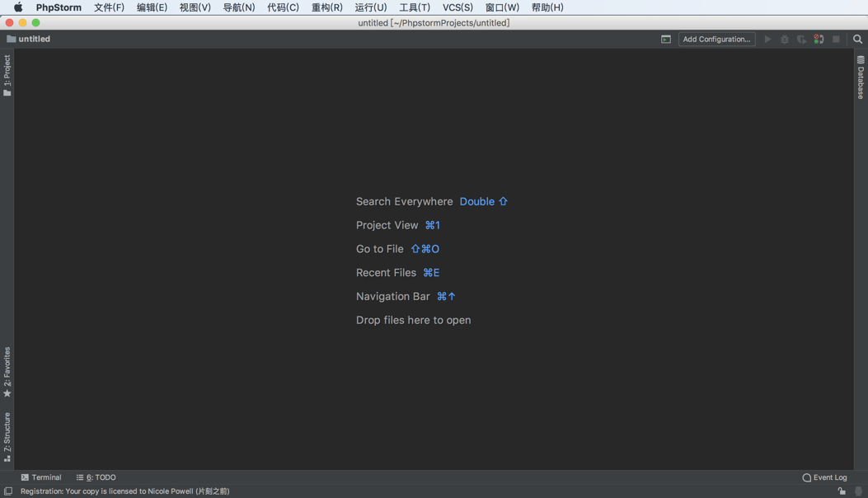Open the 2: Favorites tool window
This screenshot has height=498, width=868.
[x=7, y=372]
